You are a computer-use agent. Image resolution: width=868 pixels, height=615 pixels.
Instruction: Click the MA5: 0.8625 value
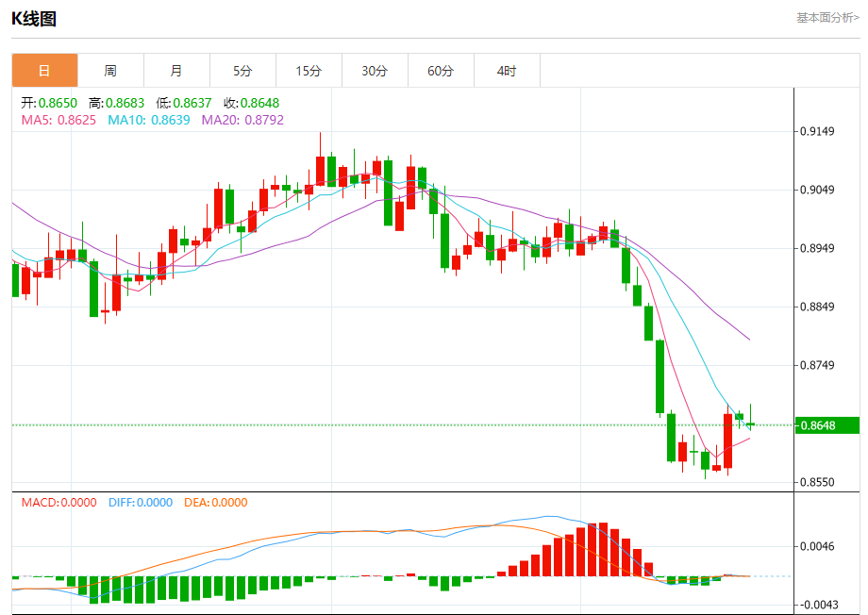click(58, 120)
